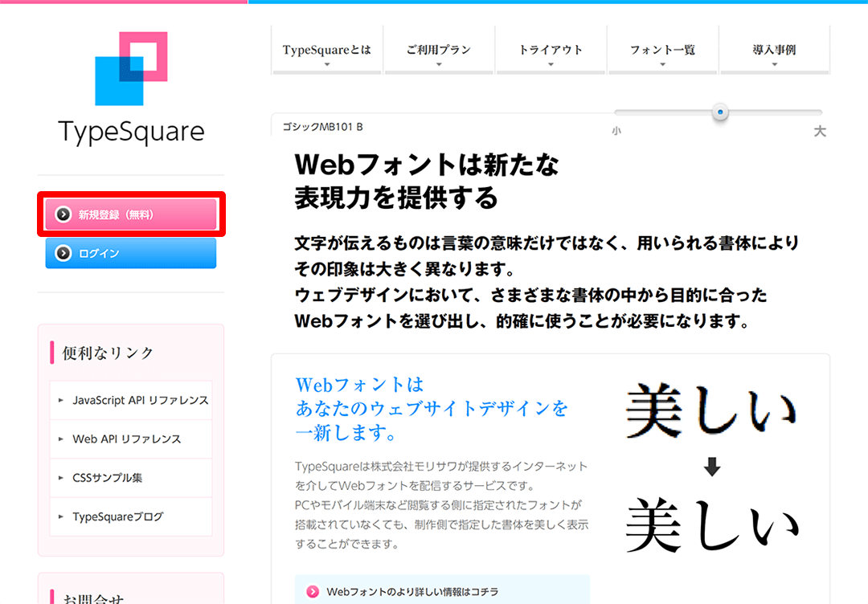The width and height of the screenshot is (868, 604).
Task: Click the 小 label at the slider's small end
Action: [616, 131]
